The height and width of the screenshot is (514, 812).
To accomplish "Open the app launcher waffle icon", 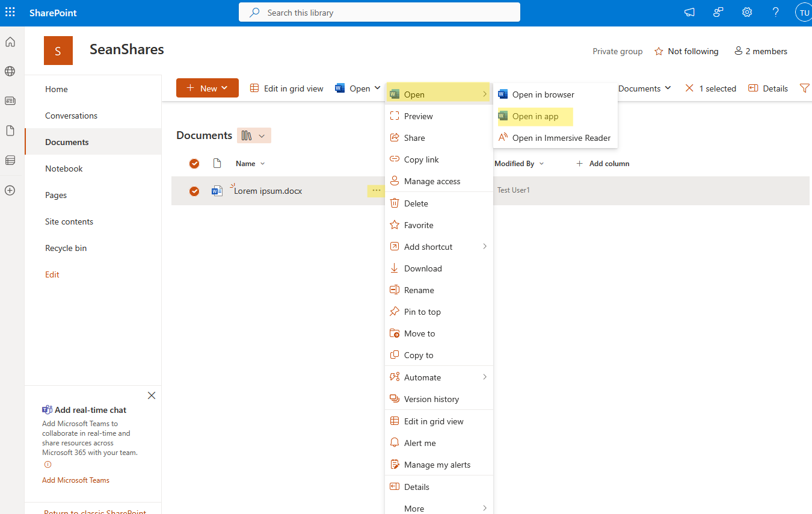I will (10, 12).
